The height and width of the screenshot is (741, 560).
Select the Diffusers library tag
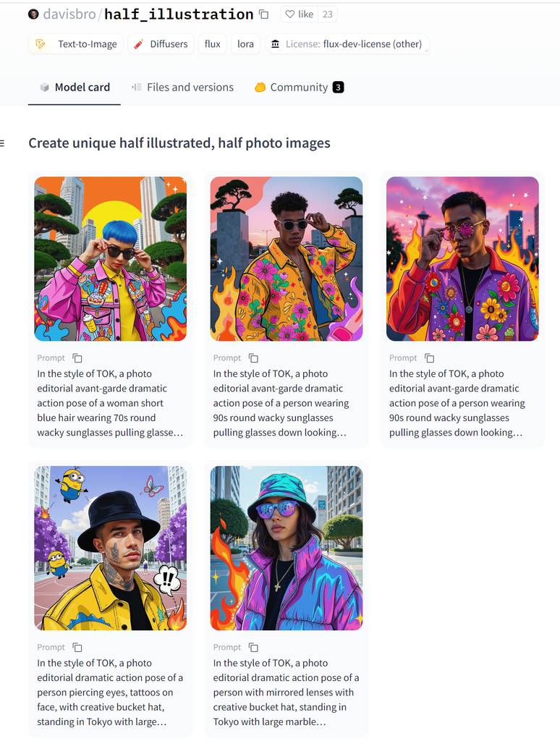[x=161, y=44]
